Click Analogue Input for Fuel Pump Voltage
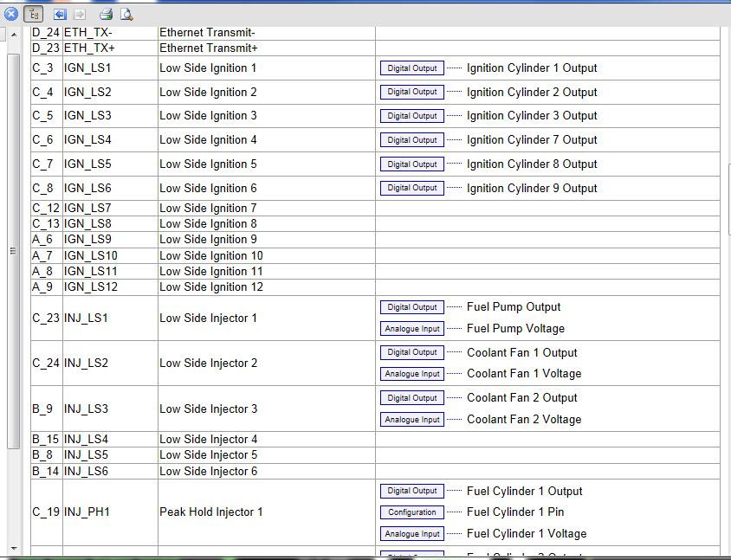Image resolution: width=731 pixels, height=560 pixels. (x=411, y=329)
